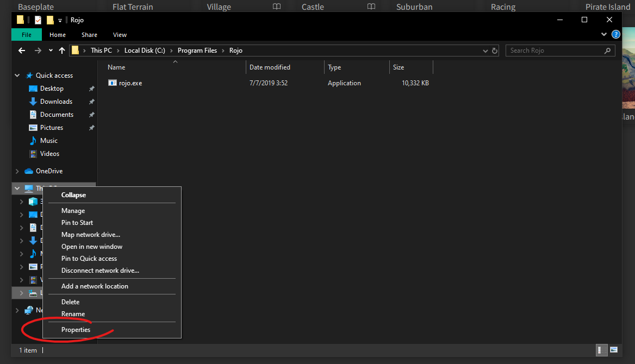Click book icon next to Castle in background
Viewport: 635px width, 364px height.
click(371, 7)
